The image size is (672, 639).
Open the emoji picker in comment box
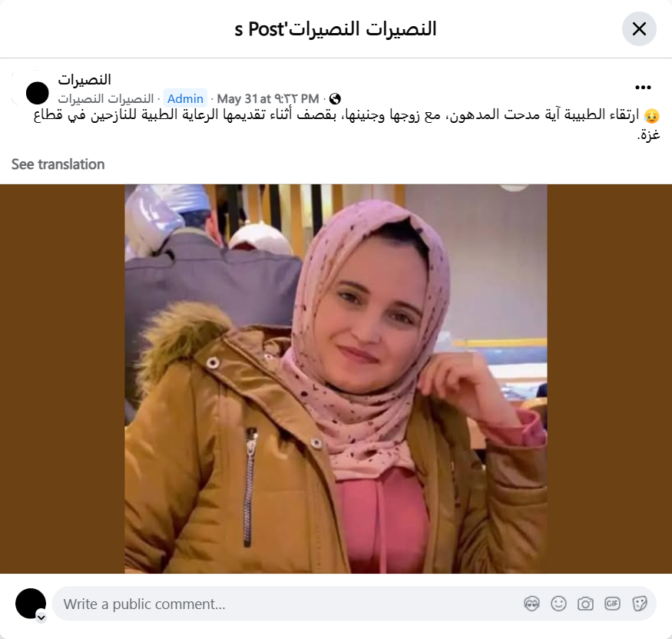(558, 604)
